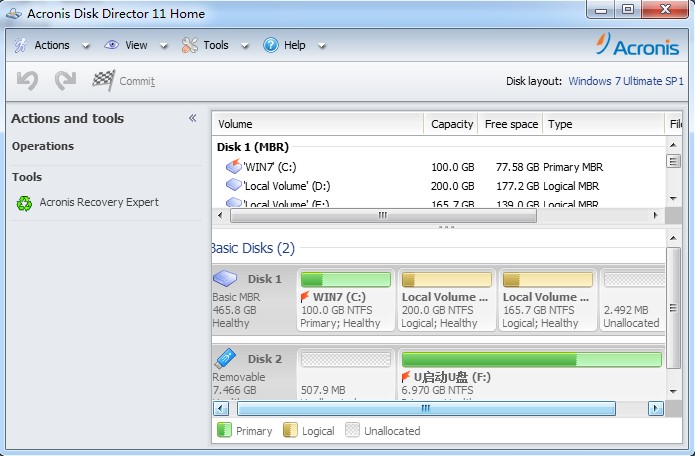This screenshot has width=695, height=456.
Task: Click the Disk Director title bar app icon
Action: pos(14,13)
